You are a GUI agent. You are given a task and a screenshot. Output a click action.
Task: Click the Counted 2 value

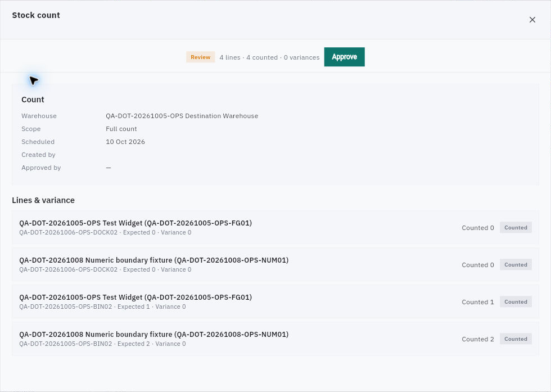[477, 339]
